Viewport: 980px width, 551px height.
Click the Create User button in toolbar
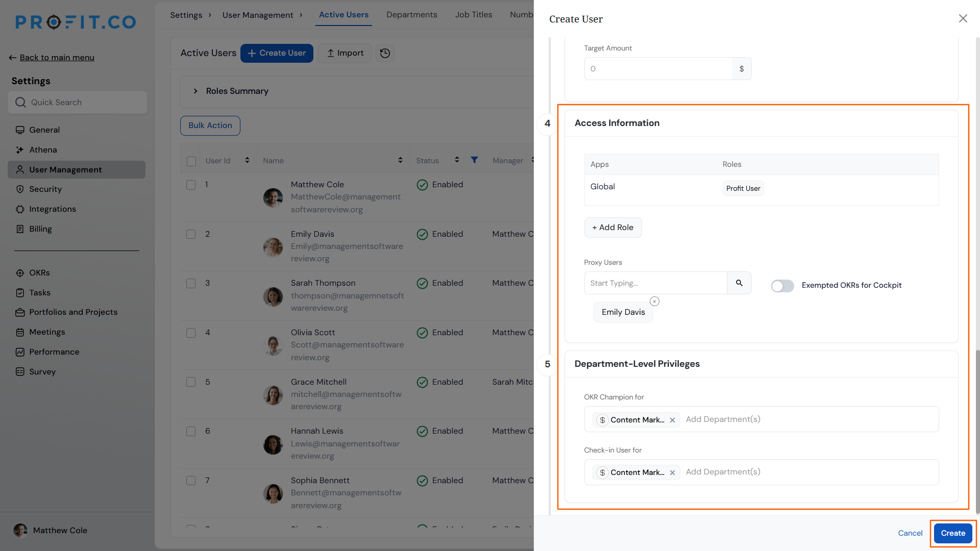[277, 53]
